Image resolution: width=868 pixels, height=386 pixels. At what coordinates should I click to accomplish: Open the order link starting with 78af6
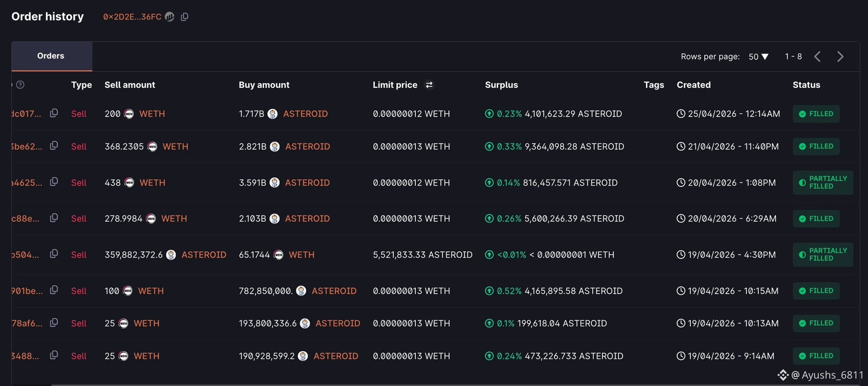(27, 323)
